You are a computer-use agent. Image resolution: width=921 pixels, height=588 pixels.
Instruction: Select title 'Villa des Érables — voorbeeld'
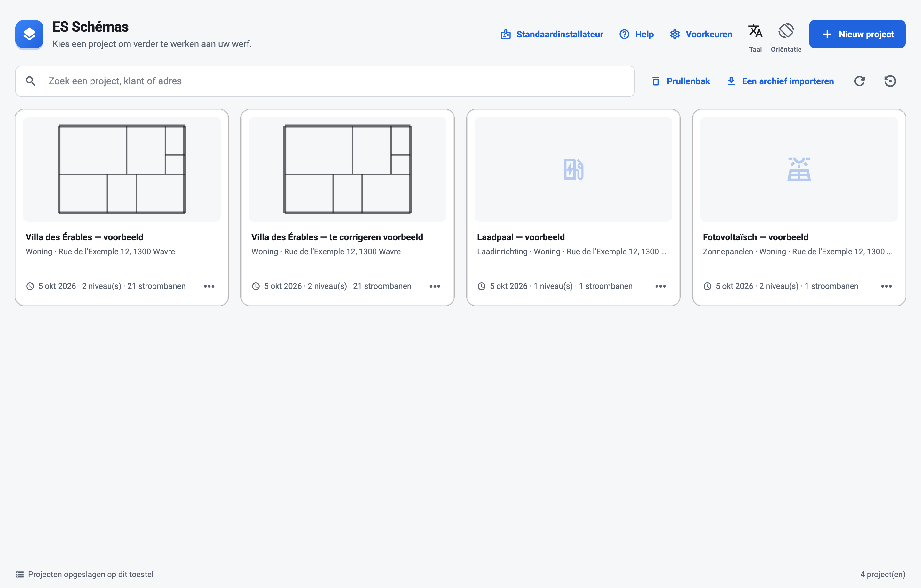pos(84,237)
